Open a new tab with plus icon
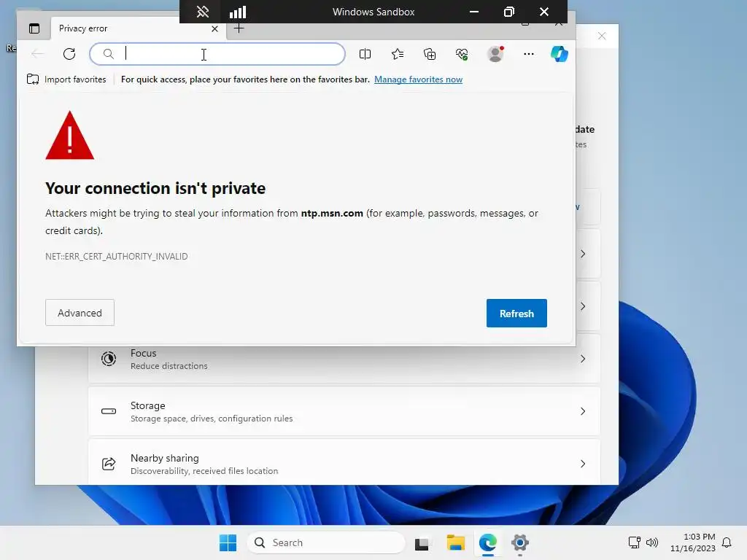Image resolution: width=747 pixels, height=560 pixels. [239, 28]
